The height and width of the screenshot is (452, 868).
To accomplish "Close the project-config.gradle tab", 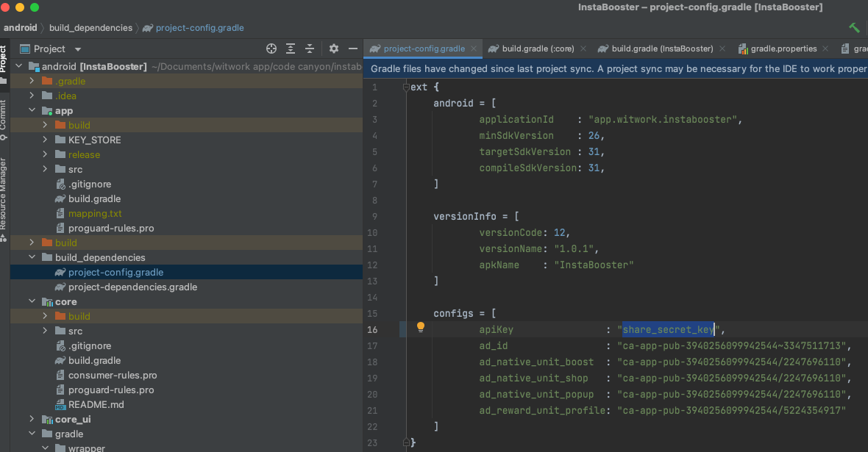I will coord(473,49).
